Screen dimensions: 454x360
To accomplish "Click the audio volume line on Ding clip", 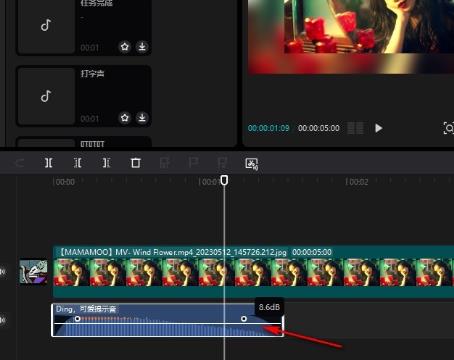I will [x=168, y=323].
